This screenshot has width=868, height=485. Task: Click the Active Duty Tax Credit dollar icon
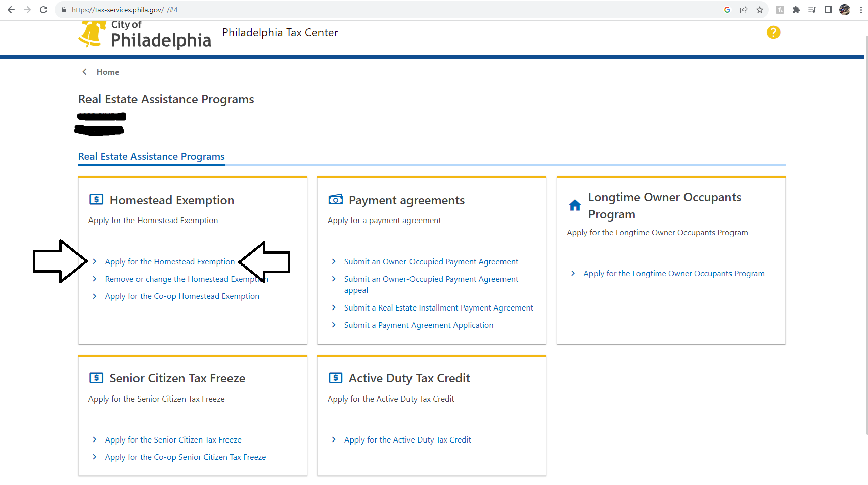(336, 378)
